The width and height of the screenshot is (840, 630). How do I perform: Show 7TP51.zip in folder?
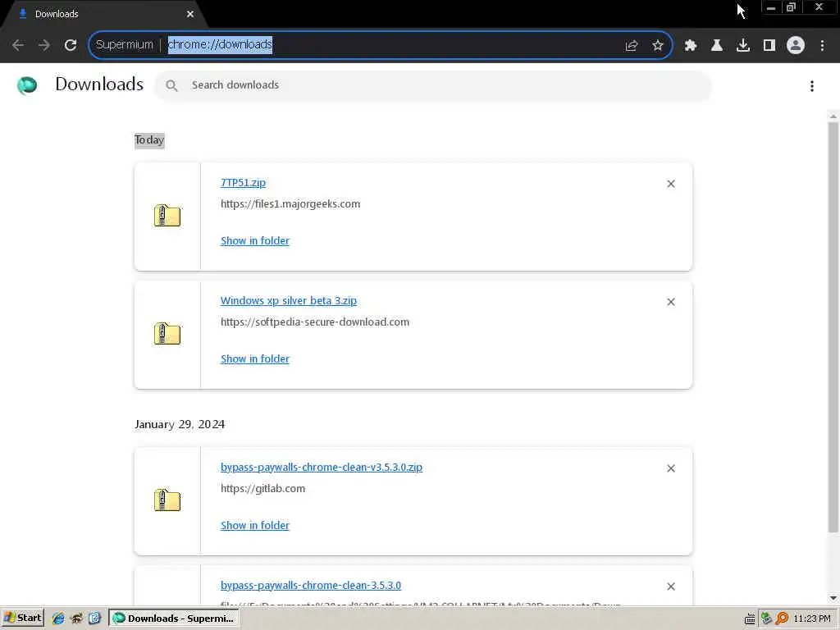pyautogui.click(x=255, y=240)
